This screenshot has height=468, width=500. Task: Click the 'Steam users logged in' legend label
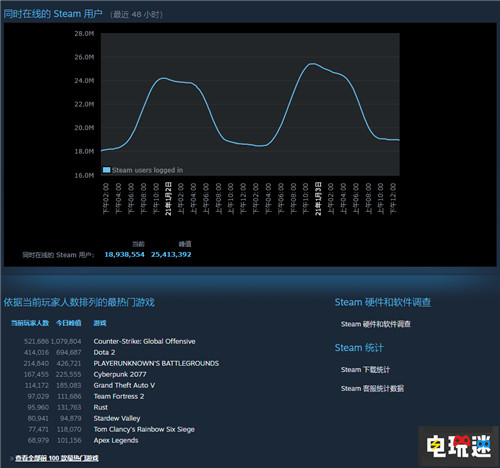[147, 170]
